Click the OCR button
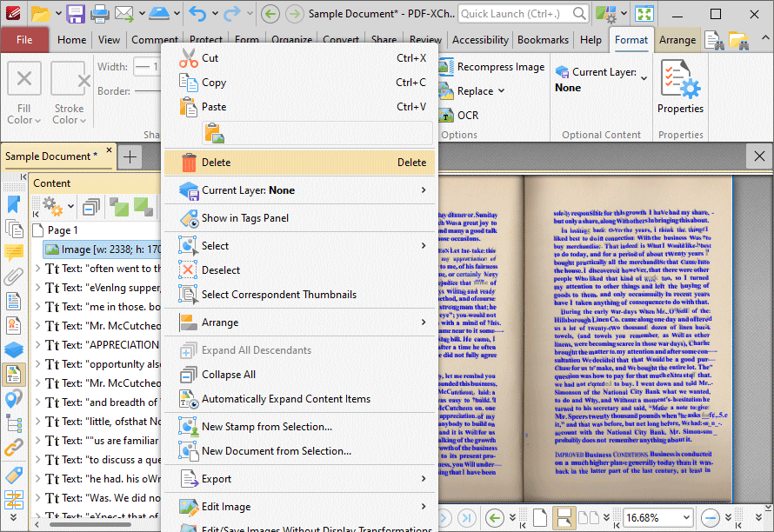Screen dimensions: 774x532 click(459, 115)
